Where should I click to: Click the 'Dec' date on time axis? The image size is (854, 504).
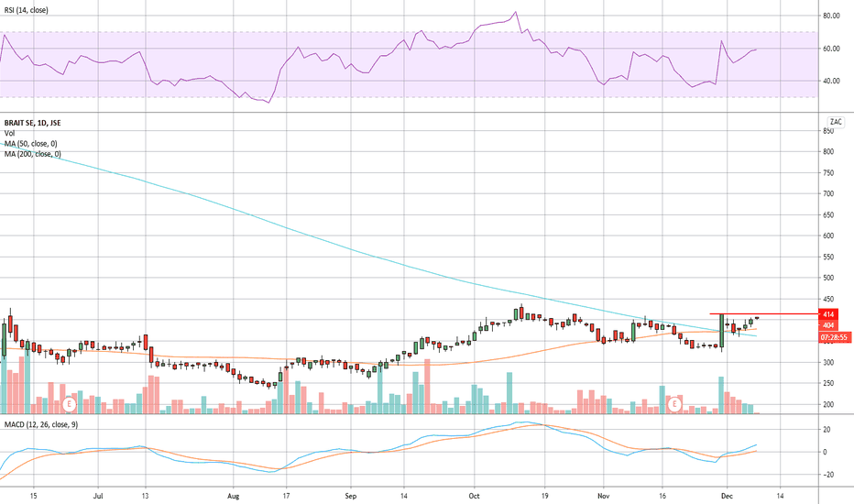point(727,497)
